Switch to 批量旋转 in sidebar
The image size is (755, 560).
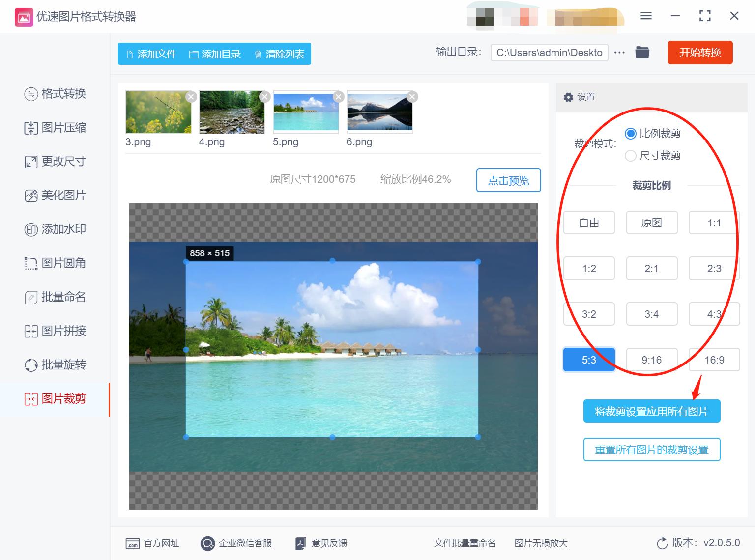point(55,364)
